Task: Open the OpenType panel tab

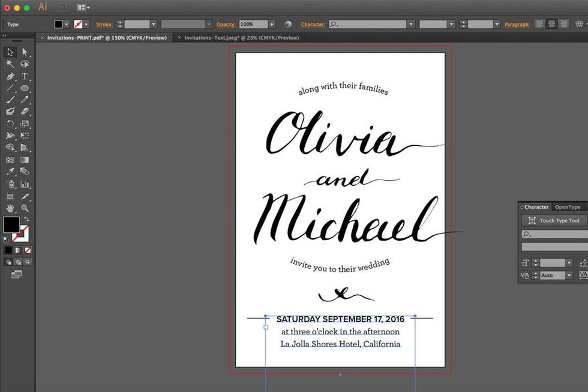Action: pyautogui.click(x=567, y=207)
